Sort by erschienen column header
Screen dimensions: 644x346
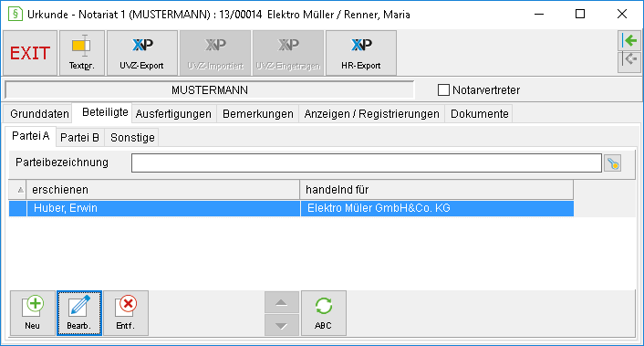pos(162,190)
